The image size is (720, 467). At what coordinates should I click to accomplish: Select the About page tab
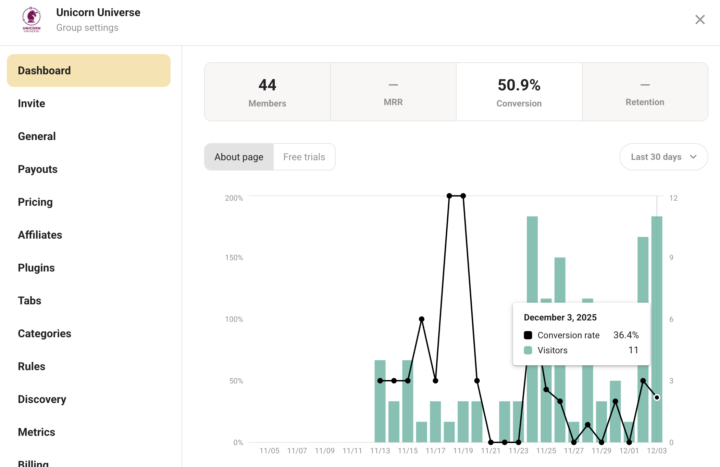[239, 157]
